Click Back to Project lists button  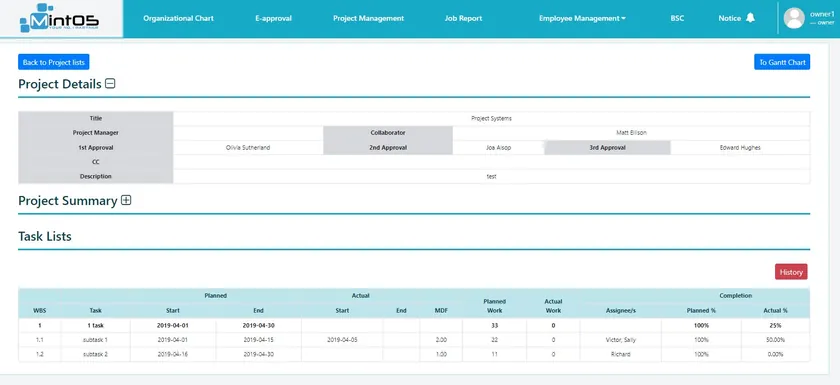click(x=54, y=62)
